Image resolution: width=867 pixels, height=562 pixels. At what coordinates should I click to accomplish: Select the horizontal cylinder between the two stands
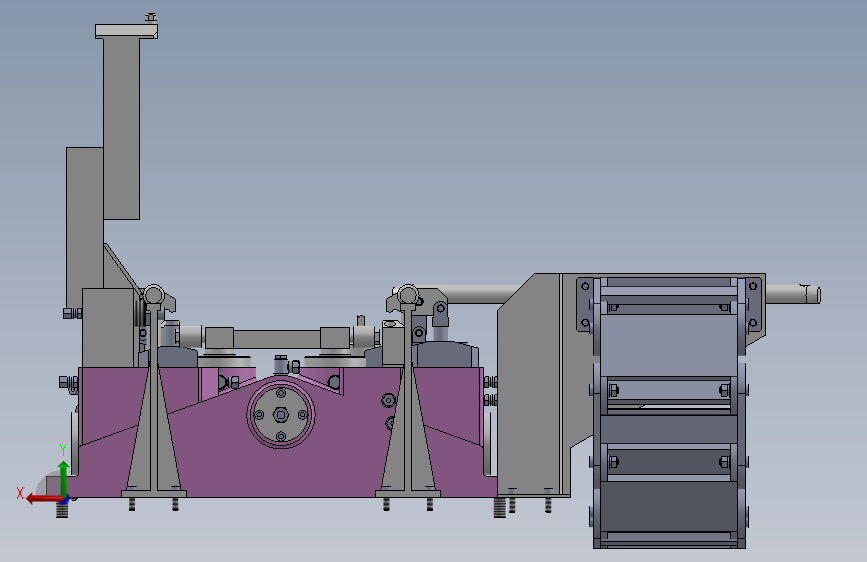(x=276, y=337)
